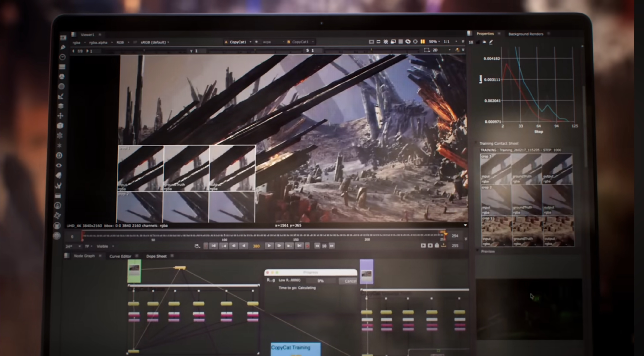Viewport: 644px width, 356px height.
Task: Click the timeline at frame 100
Action: tap(224, 236)
